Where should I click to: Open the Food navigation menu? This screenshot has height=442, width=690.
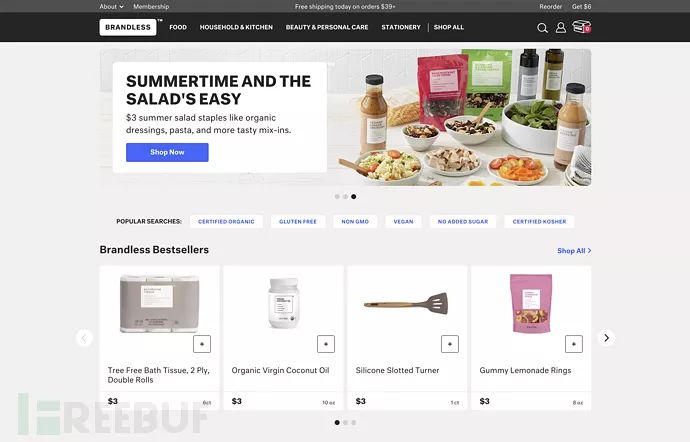point(178,27)
